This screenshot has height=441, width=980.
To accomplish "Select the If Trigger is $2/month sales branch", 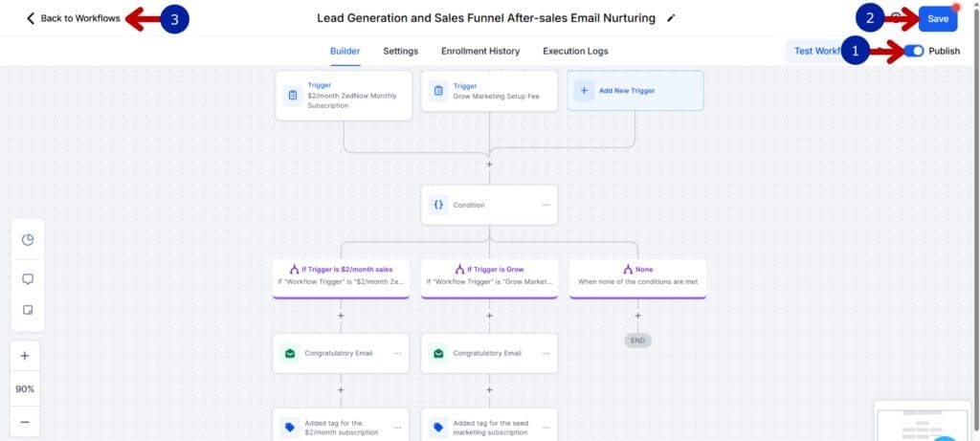I will coord(342,278).
